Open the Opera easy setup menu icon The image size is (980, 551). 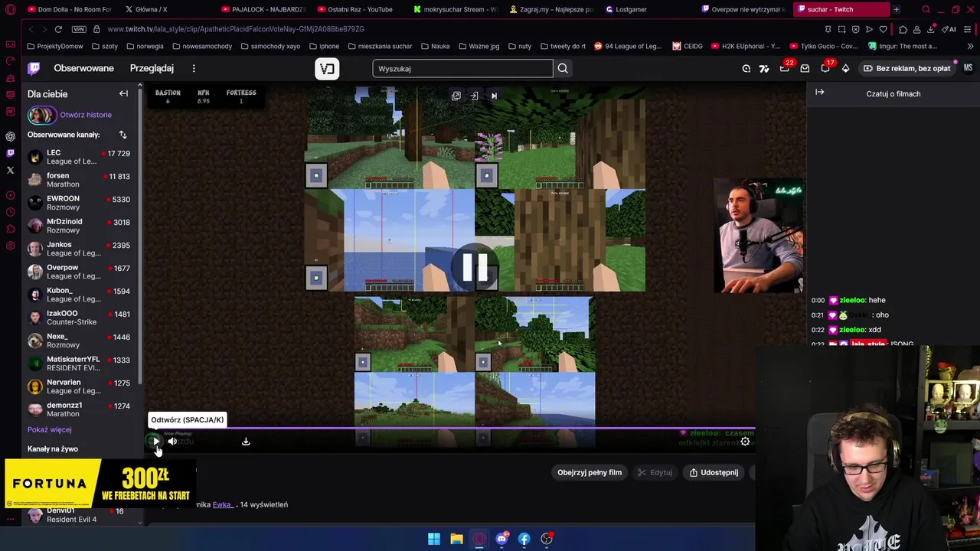[968, 29]
